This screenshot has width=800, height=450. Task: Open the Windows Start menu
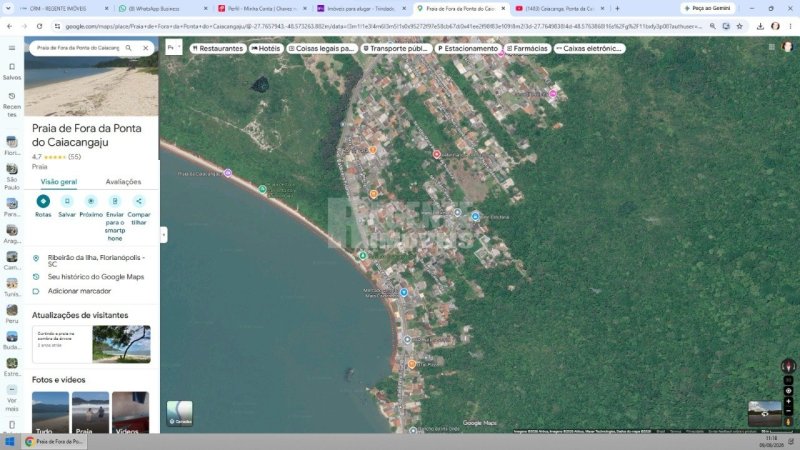tap(9, 442)
